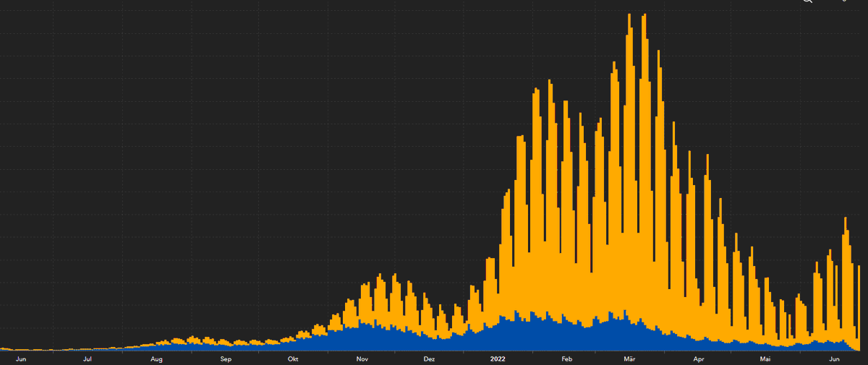Click the blue area above the Nov label
This screenshot has height=365, width=868.
362,336
